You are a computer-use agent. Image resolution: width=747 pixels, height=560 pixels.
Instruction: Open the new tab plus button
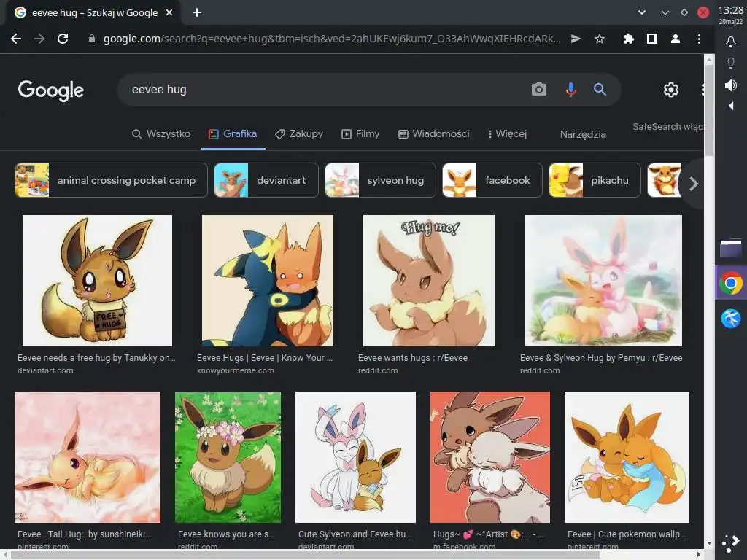pos(197,12)
